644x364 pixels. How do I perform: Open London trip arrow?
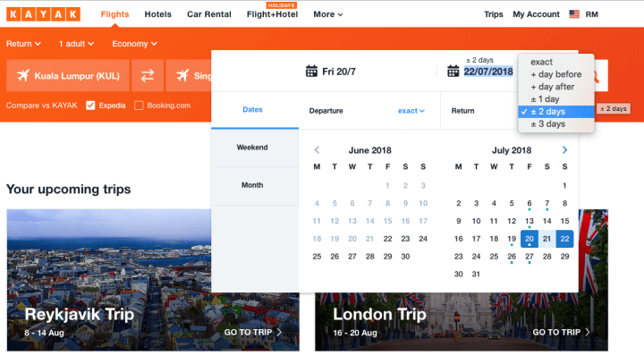coord(588,332)
